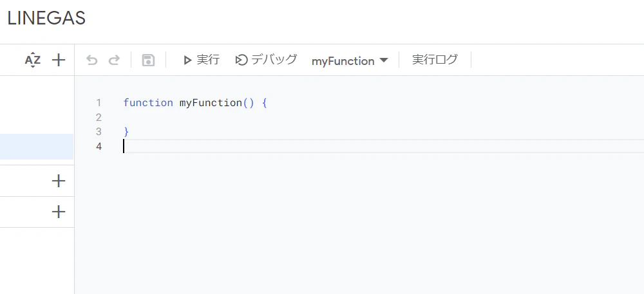Add a new file with the plus icon beside AZ
The image size is (644, 294).
coord(59,60)
